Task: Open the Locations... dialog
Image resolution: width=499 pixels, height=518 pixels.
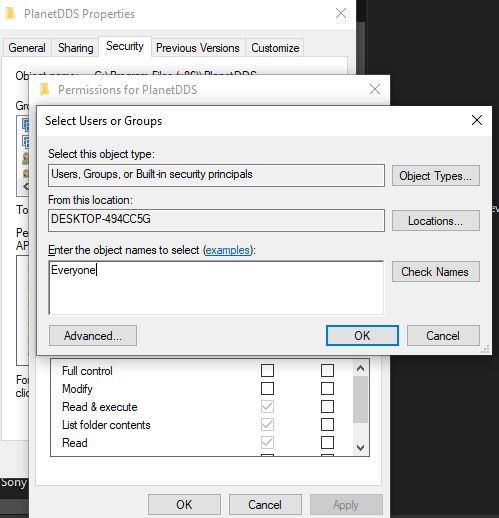Action: [436, 220]
